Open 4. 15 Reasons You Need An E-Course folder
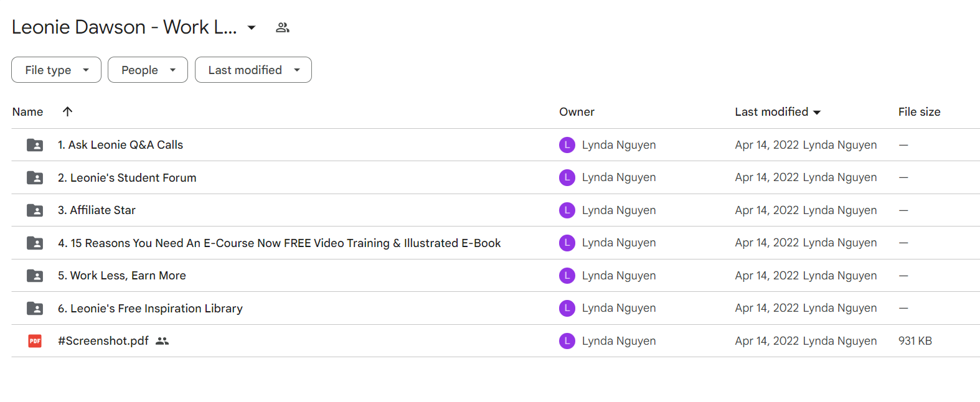Viewport: 980px width, 402px height. [x=279, y=243]
